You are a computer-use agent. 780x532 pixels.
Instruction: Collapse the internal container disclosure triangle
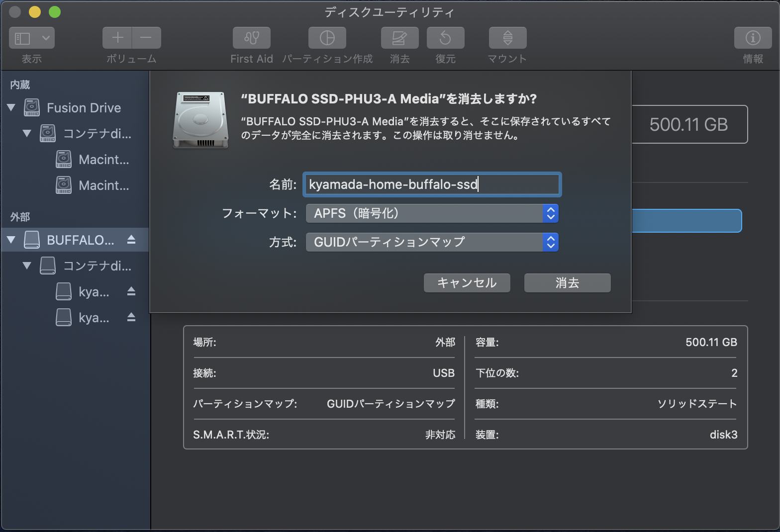27,133
